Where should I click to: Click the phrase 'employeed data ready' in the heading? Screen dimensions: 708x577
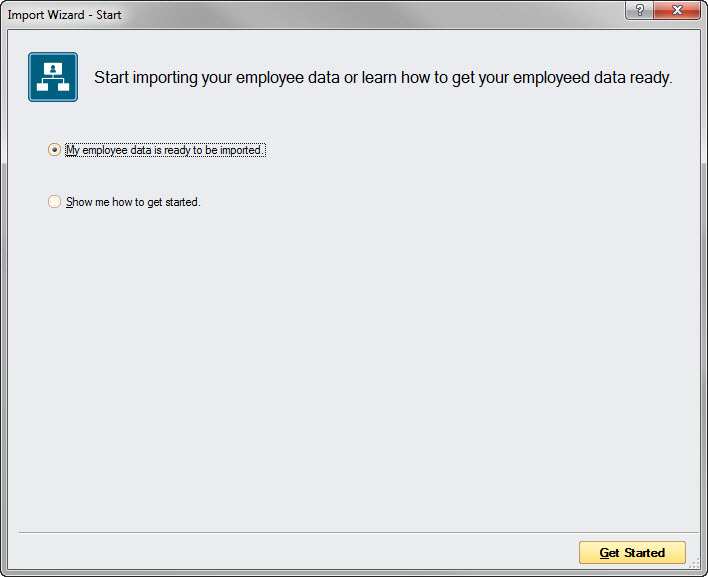pos(592,78)
